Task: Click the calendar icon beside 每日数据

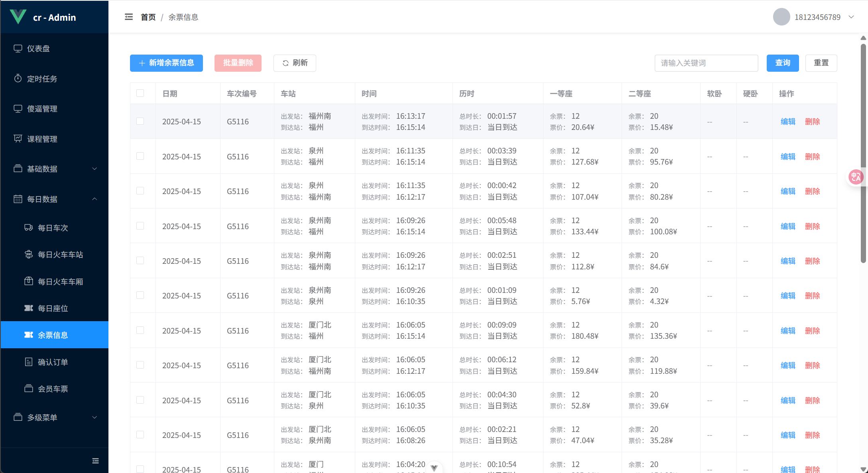Action: [18, 199]
